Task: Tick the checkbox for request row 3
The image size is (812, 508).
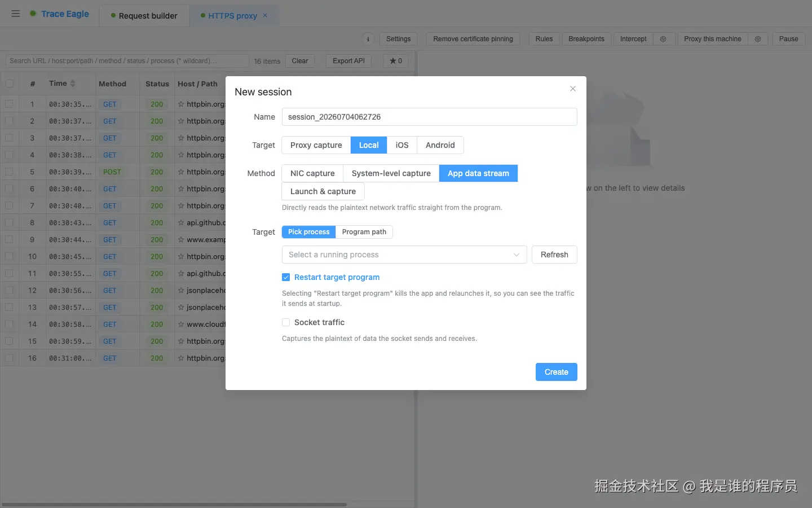Action: tap(10, 138)
